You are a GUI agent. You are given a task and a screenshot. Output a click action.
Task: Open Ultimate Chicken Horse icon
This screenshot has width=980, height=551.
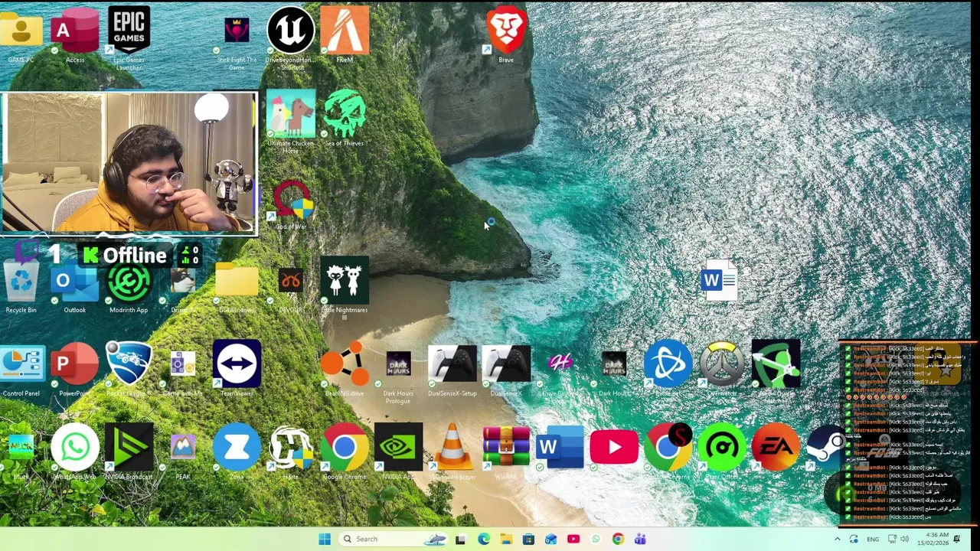[291, 115]
